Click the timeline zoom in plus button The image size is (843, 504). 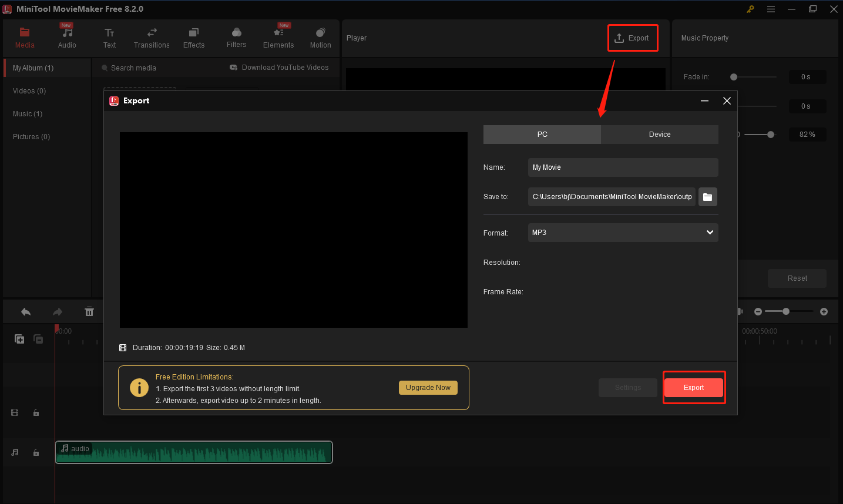824,311
